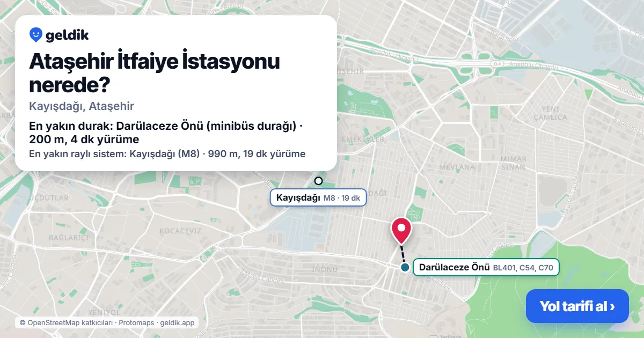Screen dimensions: 644x338
Task: Open the Darülaceze Önü stop label
Action: [x=486, y=267]
